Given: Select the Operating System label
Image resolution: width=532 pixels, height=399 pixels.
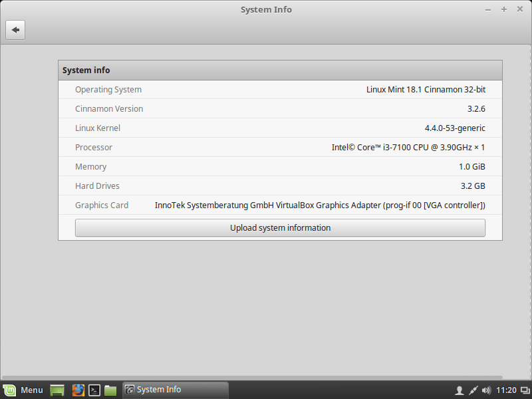Looking at the screenshot, I should click(108, 90).
